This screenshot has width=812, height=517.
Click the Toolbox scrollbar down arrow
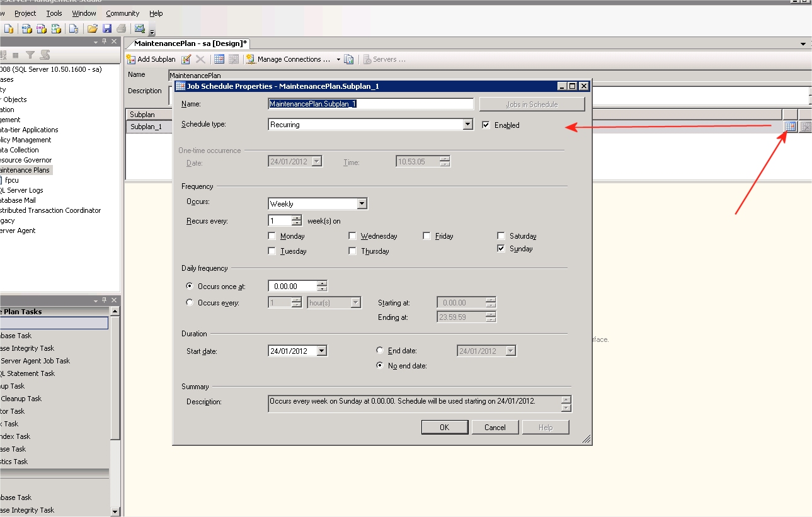(x=115, y=512)
